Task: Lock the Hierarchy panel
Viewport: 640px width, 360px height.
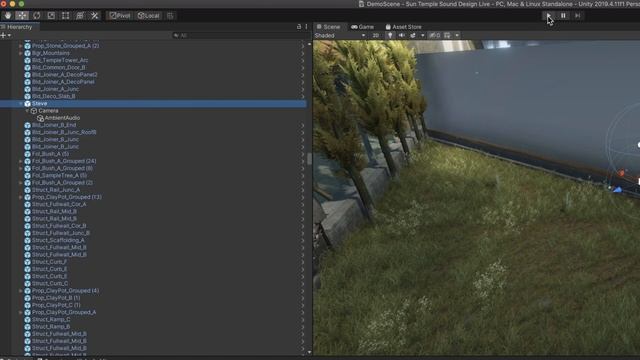Action: click(x=299, y=27)
